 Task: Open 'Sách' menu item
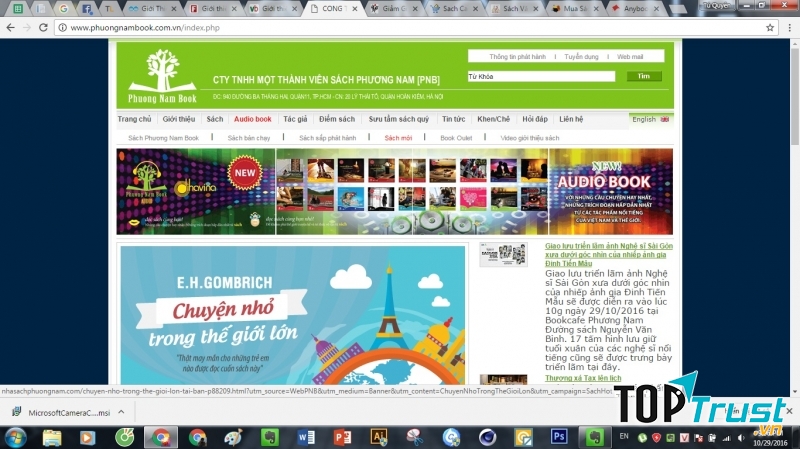tap(215, 119)
